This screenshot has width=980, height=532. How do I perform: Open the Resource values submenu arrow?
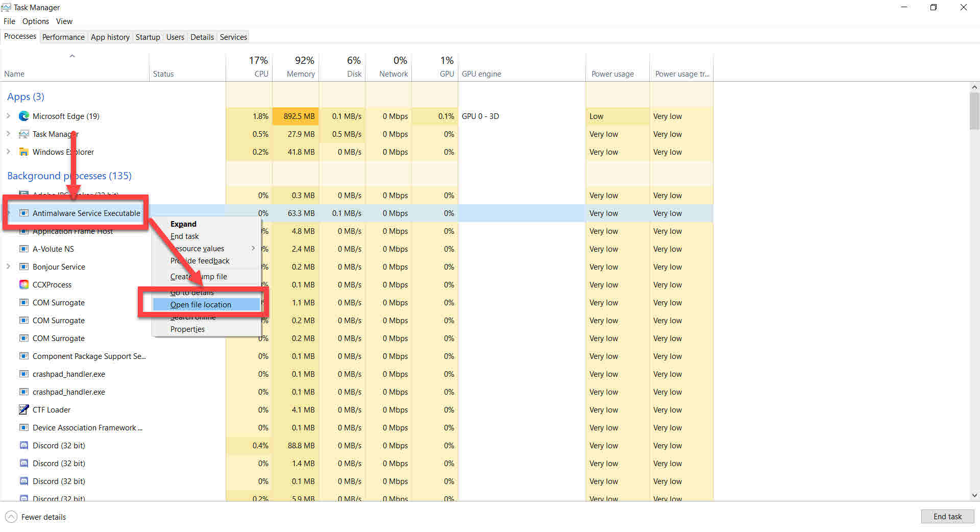click(253, 249)
